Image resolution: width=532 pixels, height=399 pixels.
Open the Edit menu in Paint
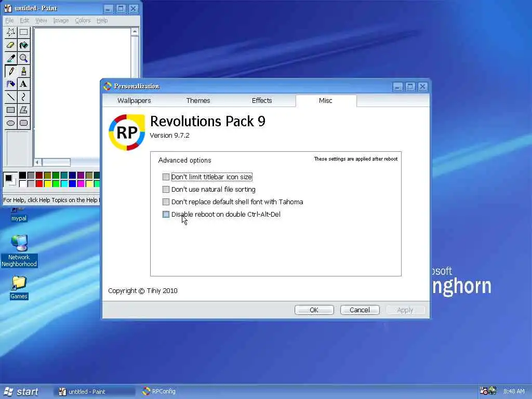(x=24, y=20)
